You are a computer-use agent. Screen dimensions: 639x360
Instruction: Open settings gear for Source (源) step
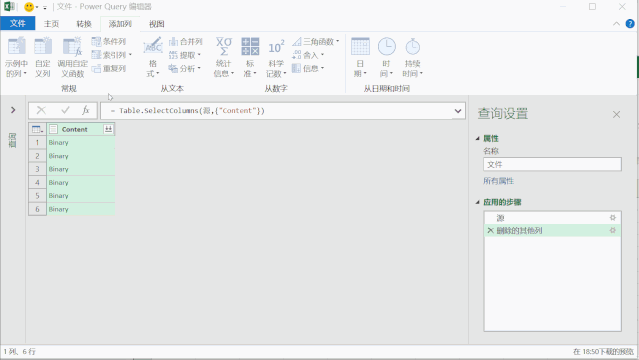tap(613, 218)
